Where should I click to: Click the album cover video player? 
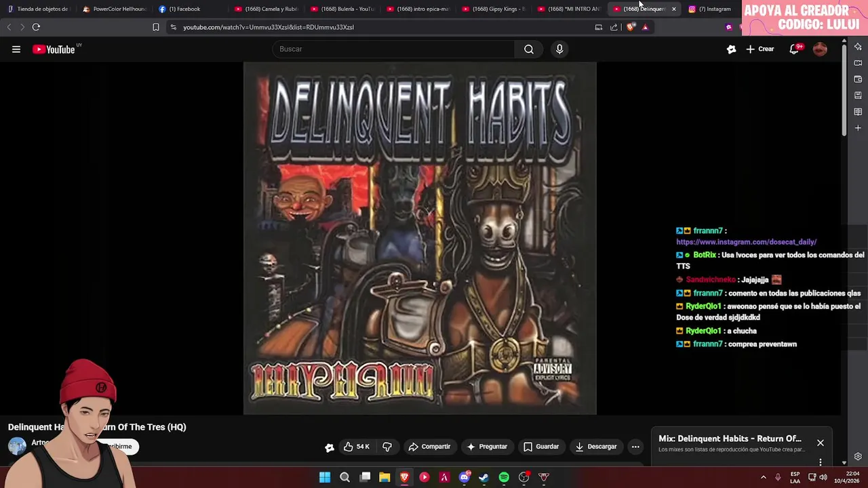420,238
